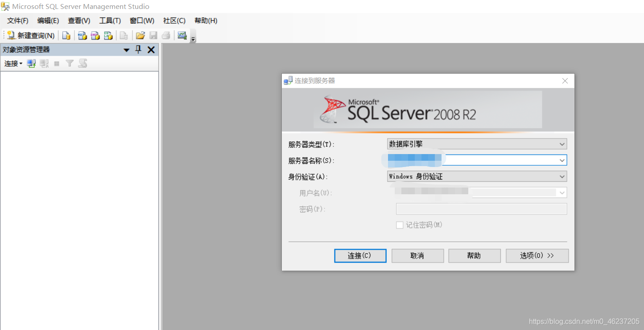The width and height of the screenshot is (644, 330).
Task: Click the 连接到服务器 dialog title icon
Action: coord(288,81)
